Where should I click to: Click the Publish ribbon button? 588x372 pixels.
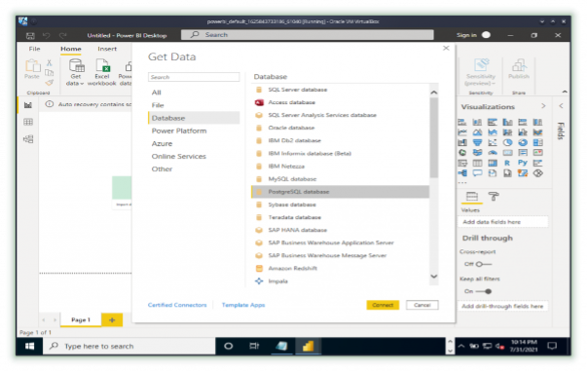[519, 70]
